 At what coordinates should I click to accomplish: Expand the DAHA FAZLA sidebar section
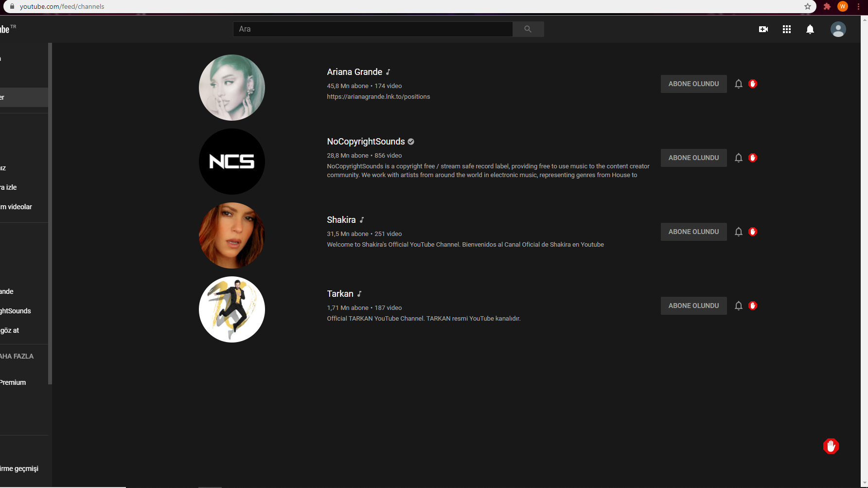pos(17,356)
